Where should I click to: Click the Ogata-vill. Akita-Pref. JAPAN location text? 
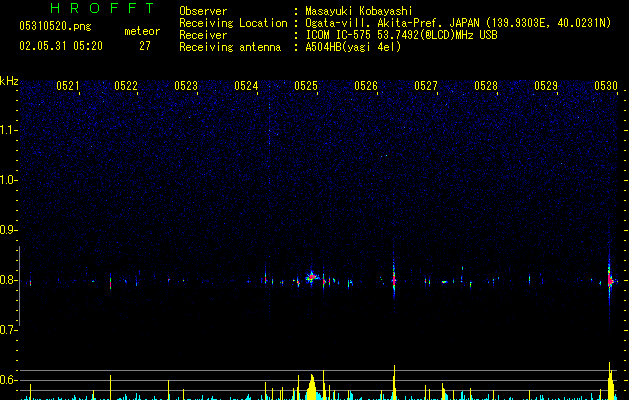(x=458, y=23)
